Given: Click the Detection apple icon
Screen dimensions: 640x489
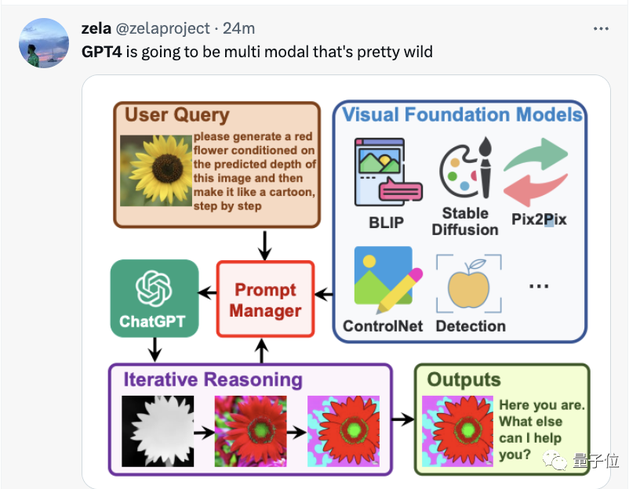Looking at the screenshot, I should click(467, 284).
